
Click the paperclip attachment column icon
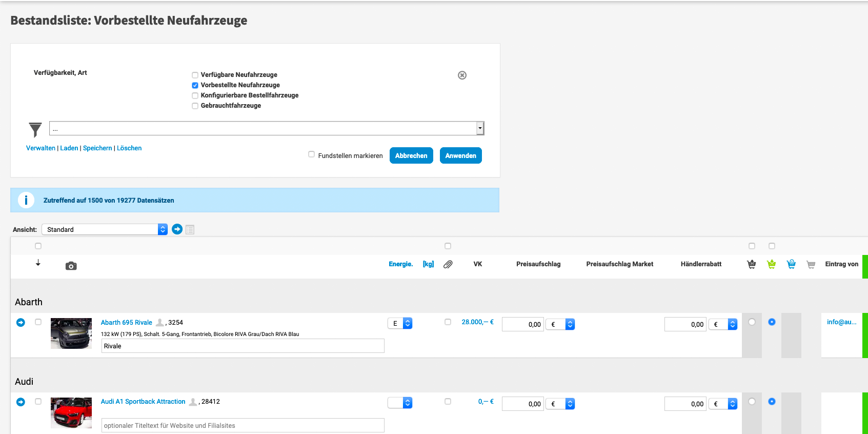tap(448, 264)
